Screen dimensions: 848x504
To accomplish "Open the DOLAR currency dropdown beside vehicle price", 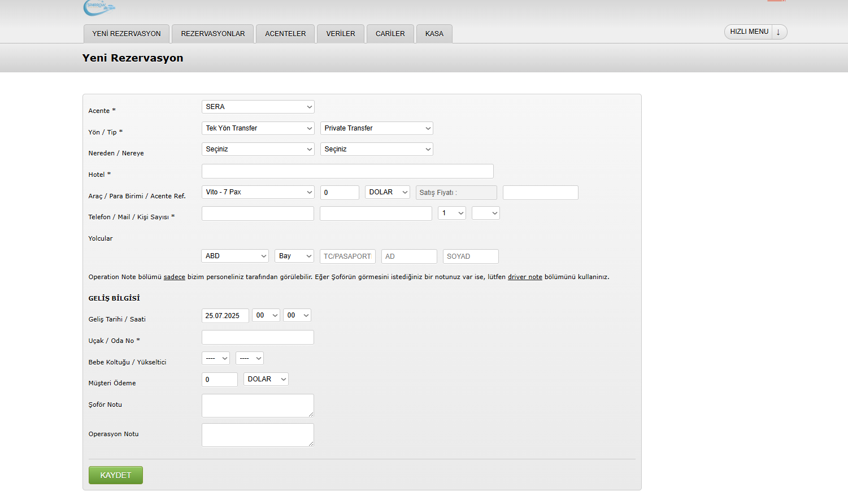I will tap(388, 192).
